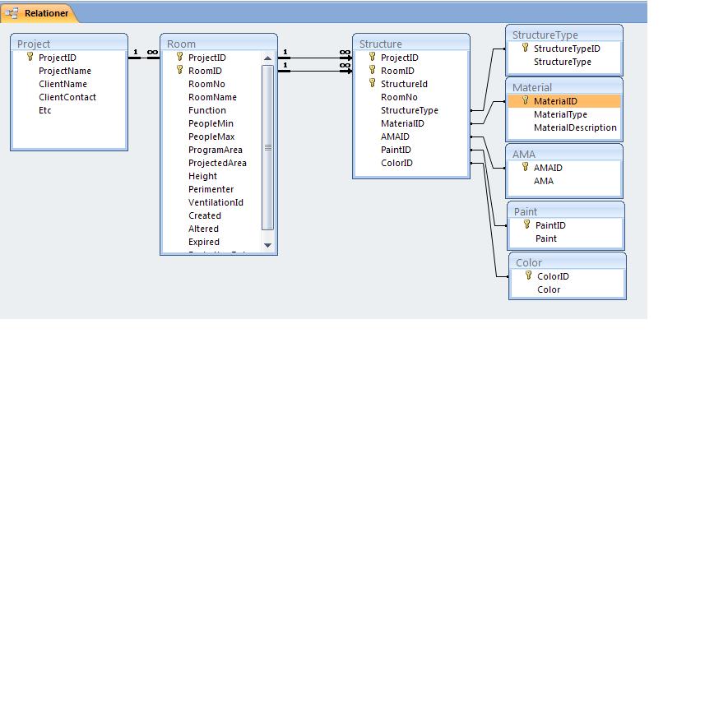
Task: Select PeopleMin field in Room table
Action: tap(211, 123)
